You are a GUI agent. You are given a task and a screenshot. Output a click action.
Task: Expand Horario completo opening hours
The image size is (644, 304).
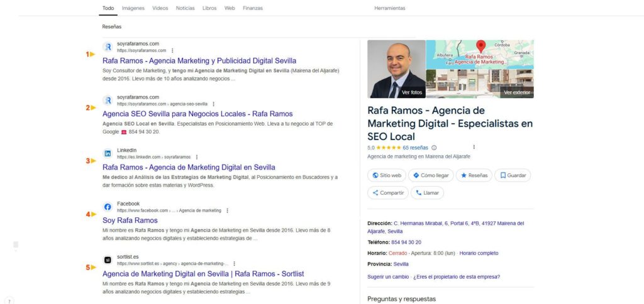479,253
